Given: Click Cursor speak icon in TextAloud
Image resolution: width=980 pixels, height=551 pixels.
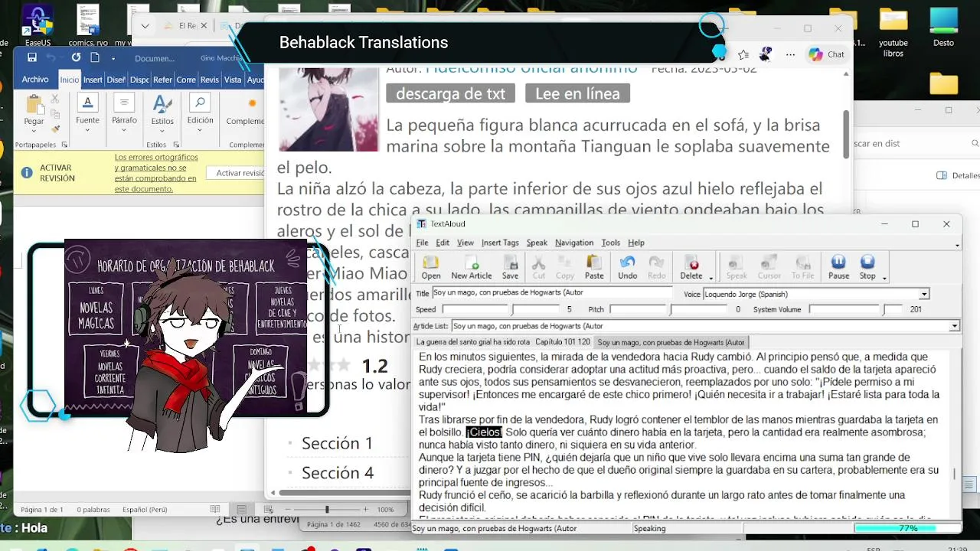Looking at the screenshot, I should (x=769, y=266).
